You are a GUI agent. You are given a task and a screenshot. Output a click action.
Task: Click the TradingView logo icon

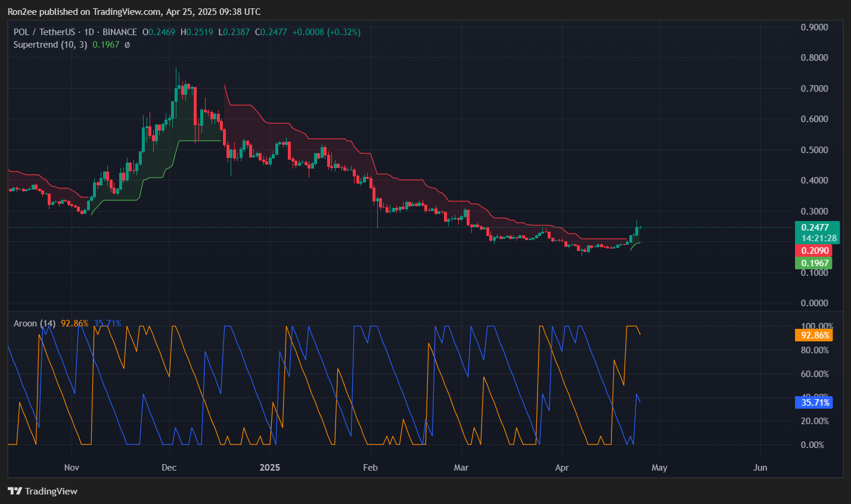15,491
